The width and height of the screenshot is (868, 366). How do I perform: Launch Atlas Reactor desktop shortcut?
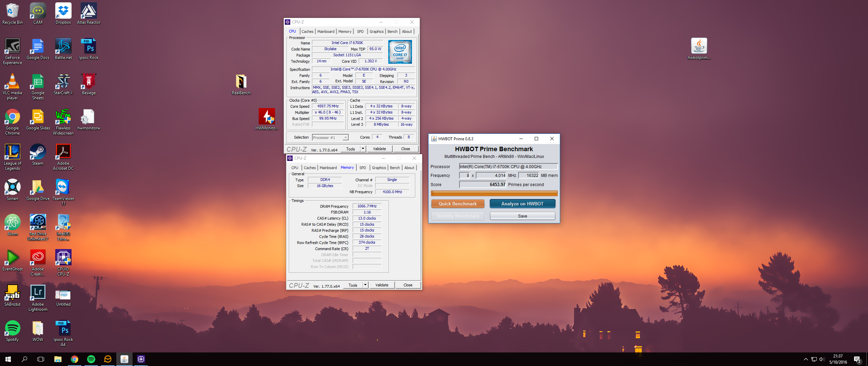[x=88, y=14]
